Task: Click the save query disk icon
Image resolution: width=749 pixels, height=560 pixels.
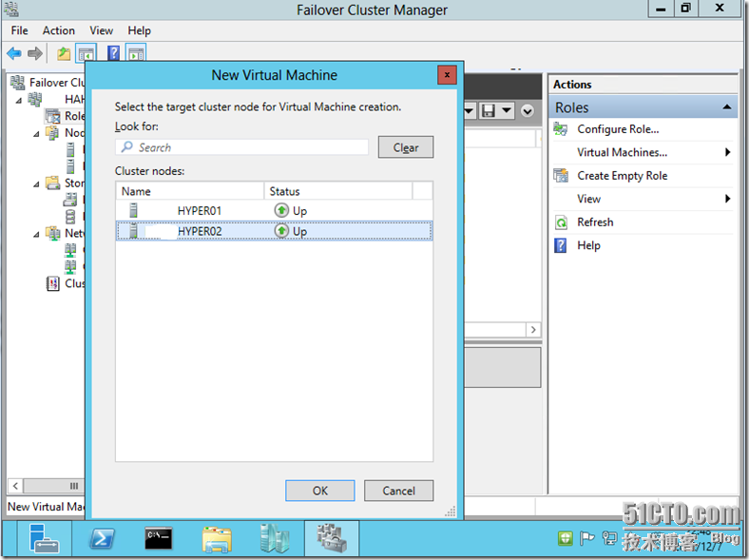Action: (x=489, y=111)
